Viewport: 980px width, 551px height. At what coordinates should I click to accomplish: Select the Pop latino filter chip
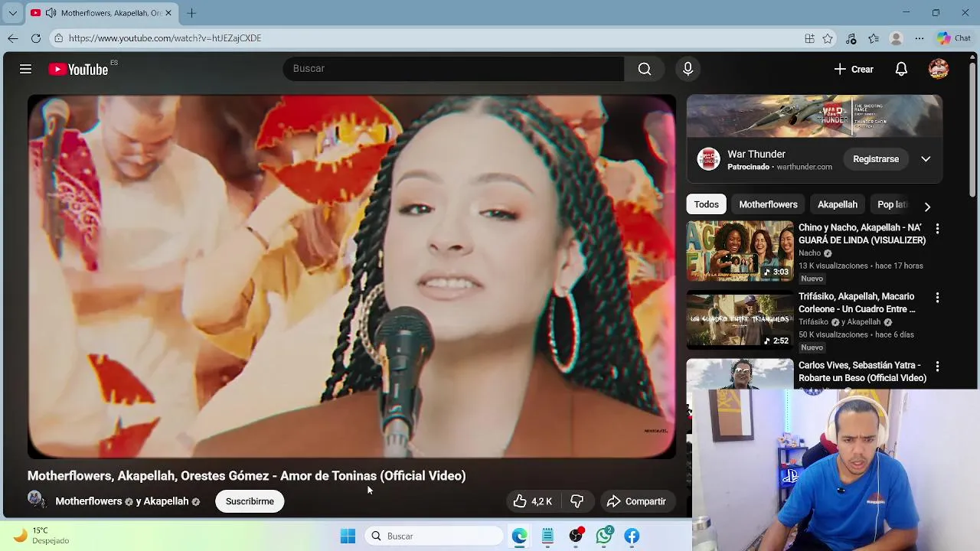click(x=892, y=204)
